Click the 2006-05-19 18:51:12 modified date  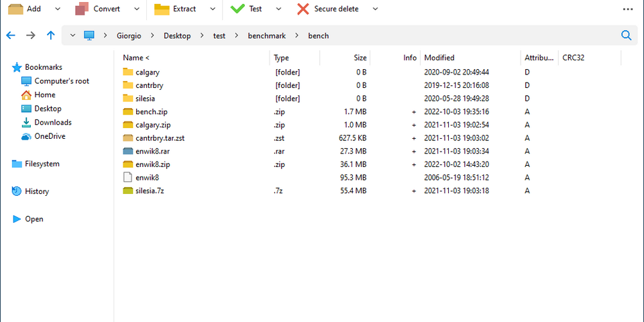tap(456, 177)
